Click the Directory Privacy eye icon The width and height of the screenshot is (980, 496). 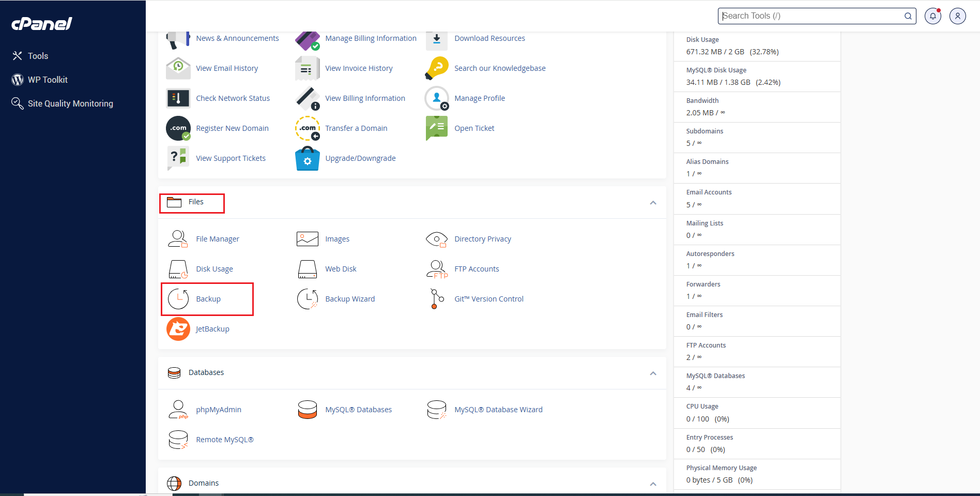tap(437, 239)
